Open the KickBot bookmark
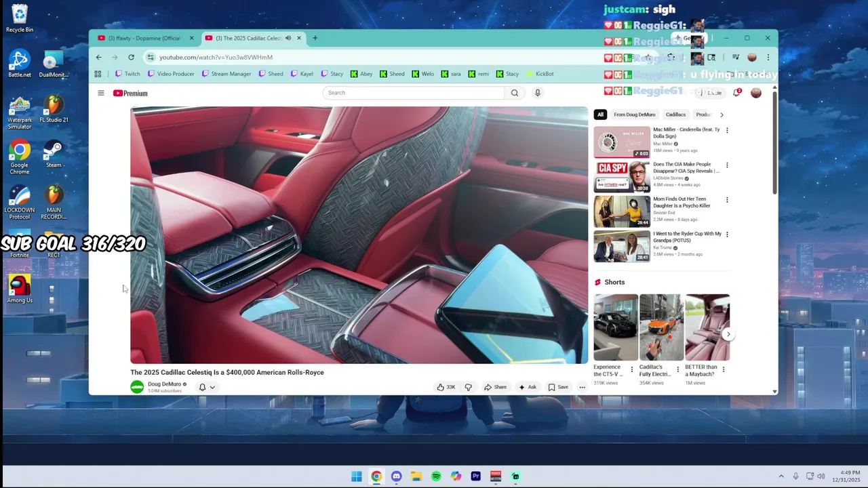 coord(540,74)
